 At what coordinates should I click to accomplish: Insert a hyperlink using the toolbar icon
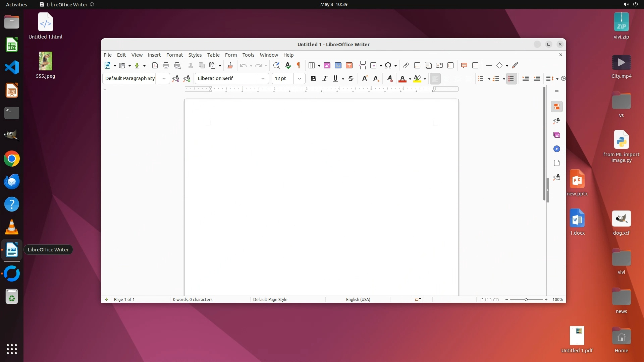(406, 65)
